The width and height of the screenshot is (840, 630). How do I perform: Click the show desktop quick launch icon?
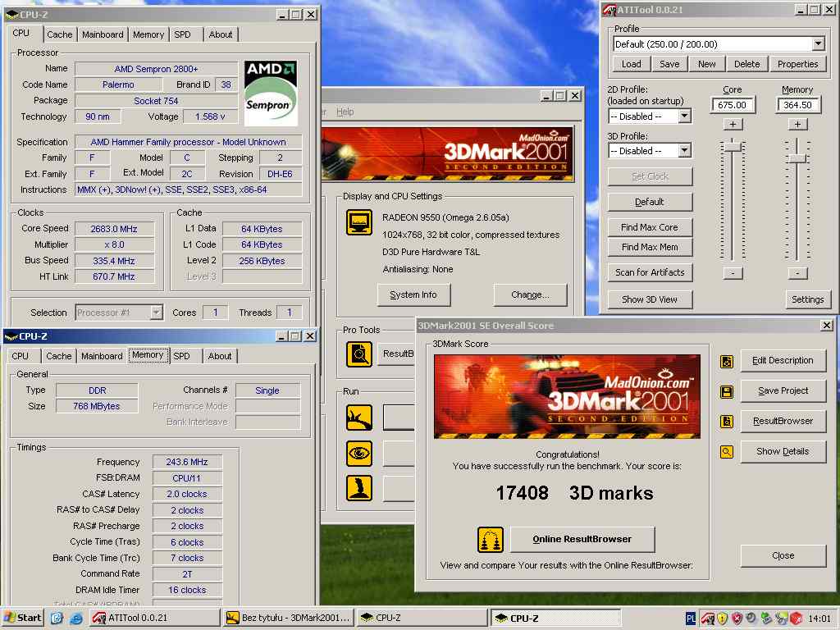tap(57, 619)
